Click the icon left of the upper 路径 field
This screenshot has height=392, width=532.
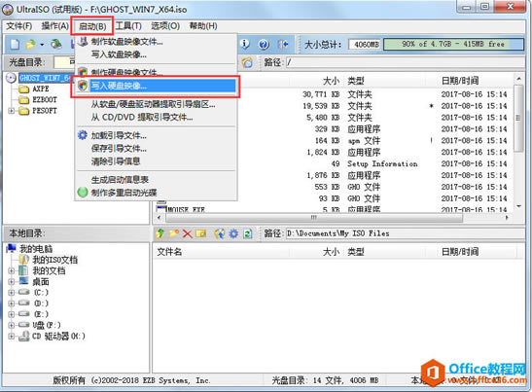pyautogui.click(x=247, y=62)
